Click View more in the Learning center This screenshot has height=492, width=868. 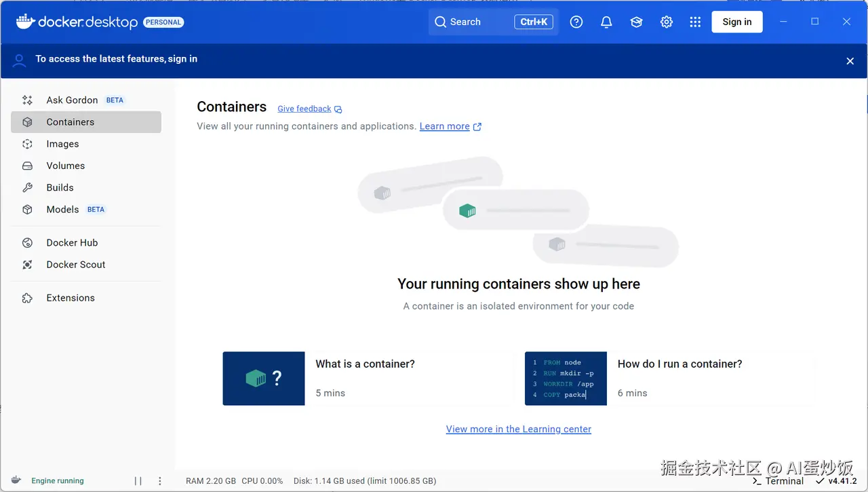pyautogui.click(x=519, y=429)
